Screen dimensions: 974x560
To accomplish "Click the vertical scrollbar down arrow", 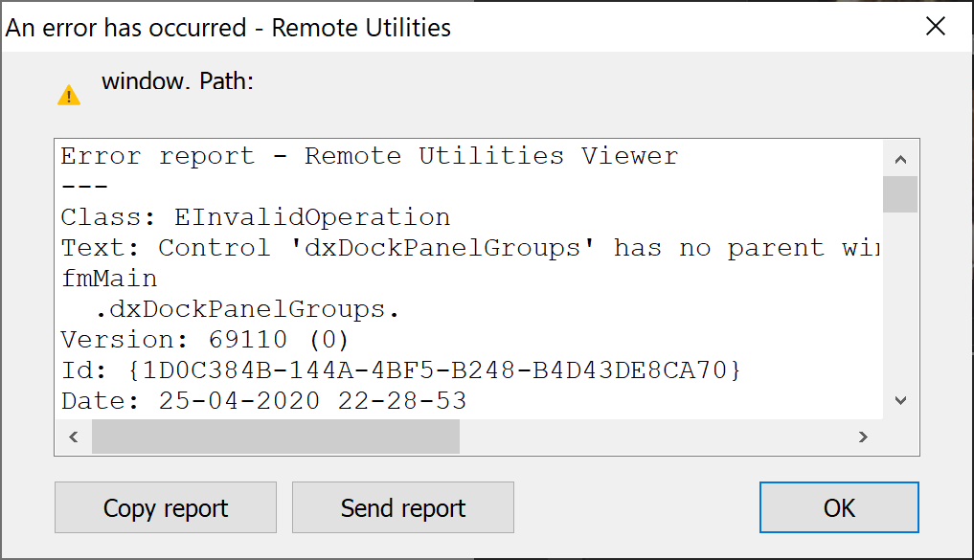I will pyautogui.click(x=900, y=400).
